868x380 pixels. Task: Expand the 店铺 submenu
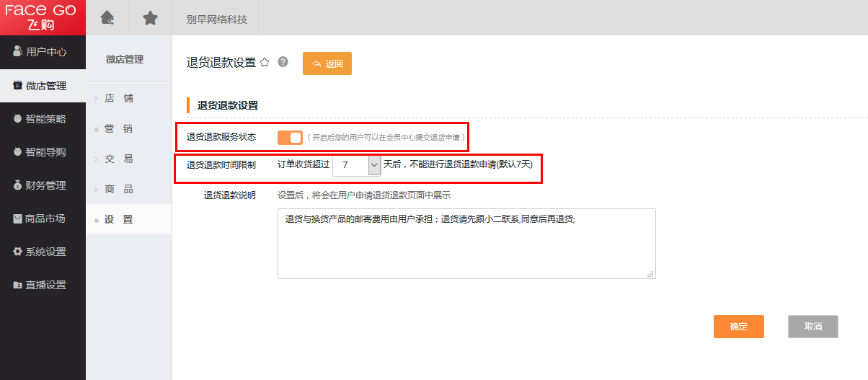(x=119, y=98)
